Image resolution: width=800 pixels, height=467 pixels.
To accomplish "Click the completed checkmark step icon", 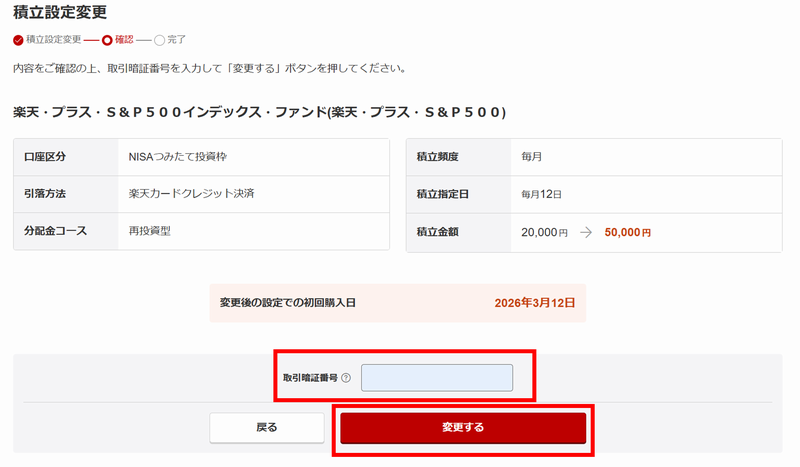I will click(x=18, y=40).
